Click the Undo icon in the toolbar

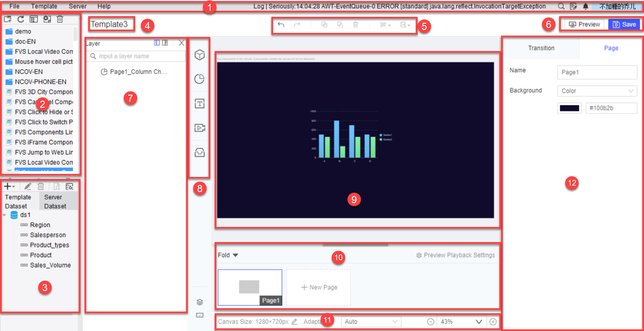(x=281, y=25)
